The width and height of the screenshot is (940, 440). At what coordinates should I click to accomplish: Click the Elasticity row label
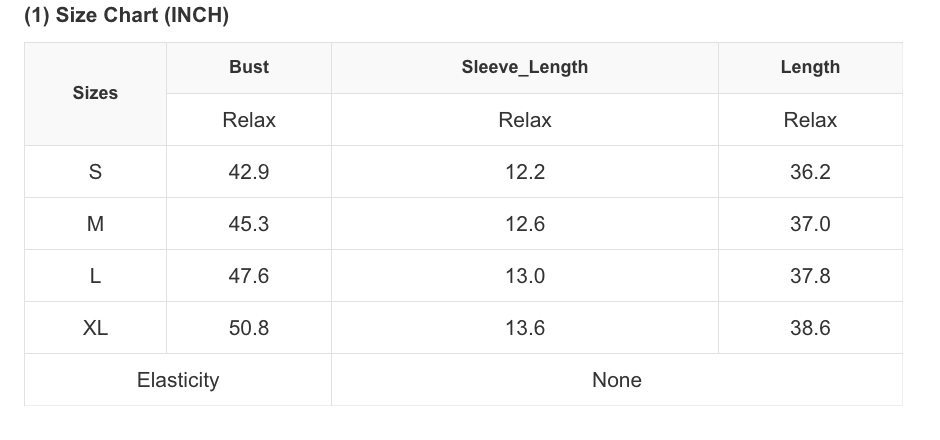(178, 380)
